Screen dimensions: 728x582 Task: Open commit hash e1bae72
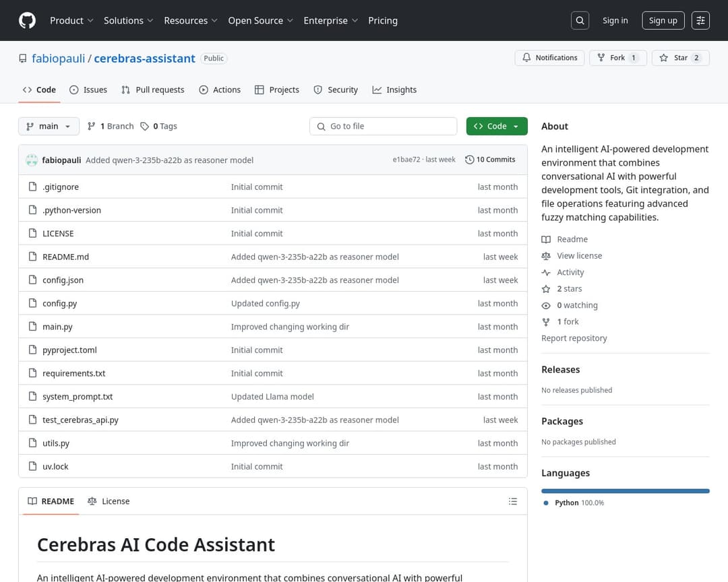click(x=406, y=160)
